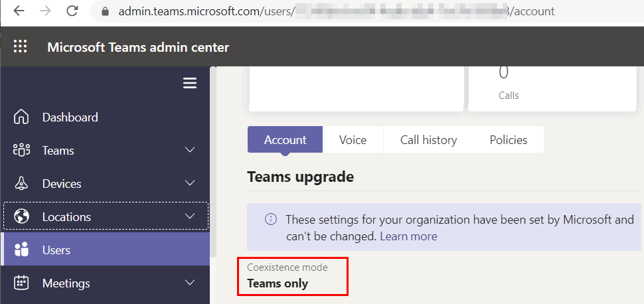Click the browser address bar URL
Screen dimensions: 644x304
coord(337,11)
